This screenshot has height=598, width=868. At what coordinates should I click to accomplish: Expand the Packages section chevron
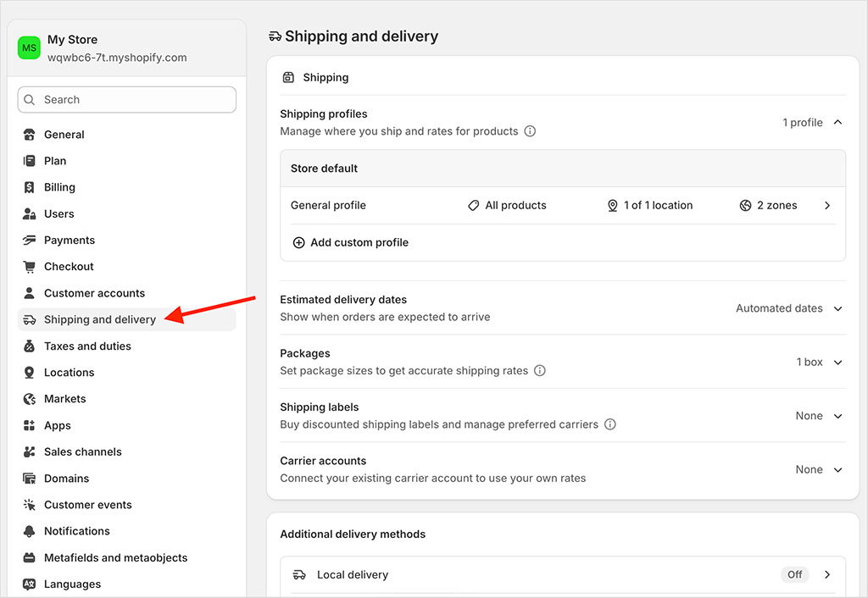click(x=838, y=363)
